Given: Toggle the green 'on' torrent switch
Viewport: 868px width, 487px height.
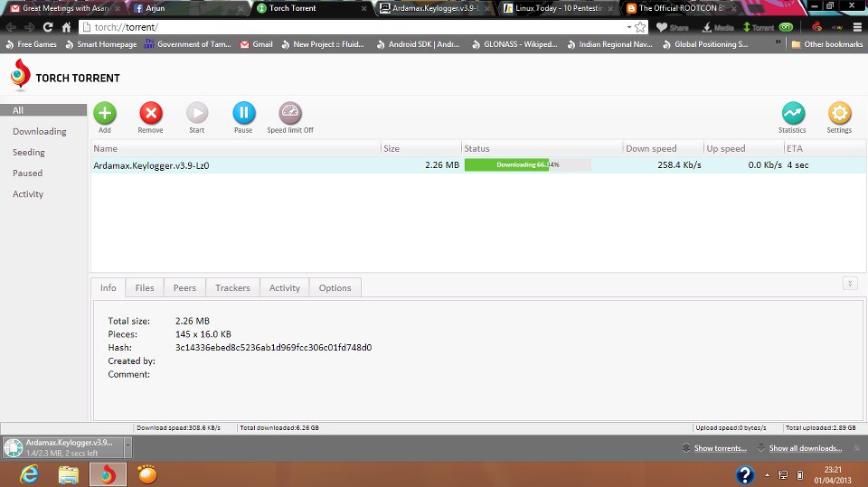Looking at the screenshot, I should click(x=786, y=27).
